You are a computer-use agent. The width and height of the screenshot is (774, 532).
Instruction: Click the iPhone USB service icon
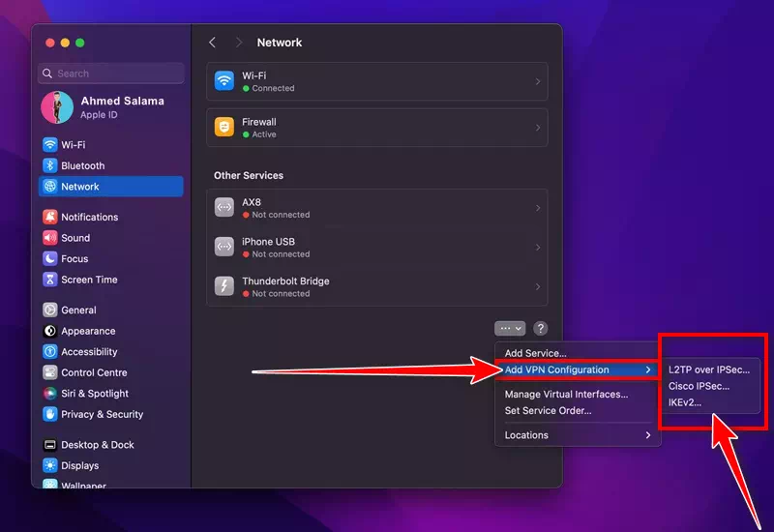(x=224, y=247)
